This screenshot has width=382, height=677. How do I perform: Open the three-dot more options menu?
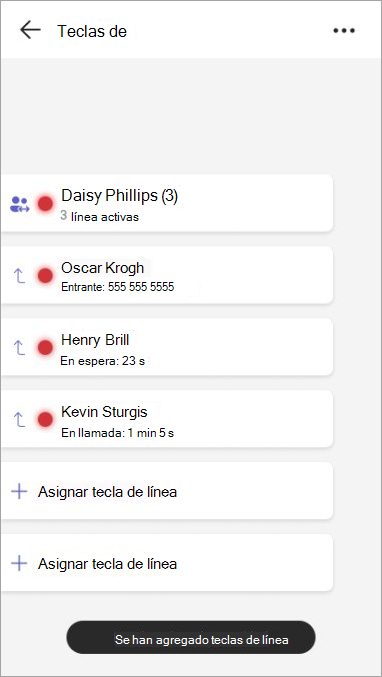point(344,31)
